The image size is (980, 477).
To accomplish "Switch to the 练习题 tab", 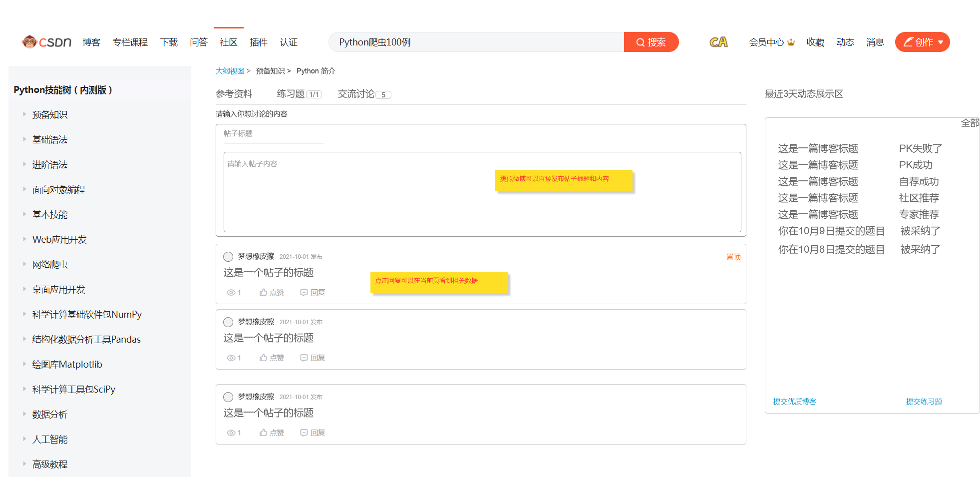I will tap(299, 94).
